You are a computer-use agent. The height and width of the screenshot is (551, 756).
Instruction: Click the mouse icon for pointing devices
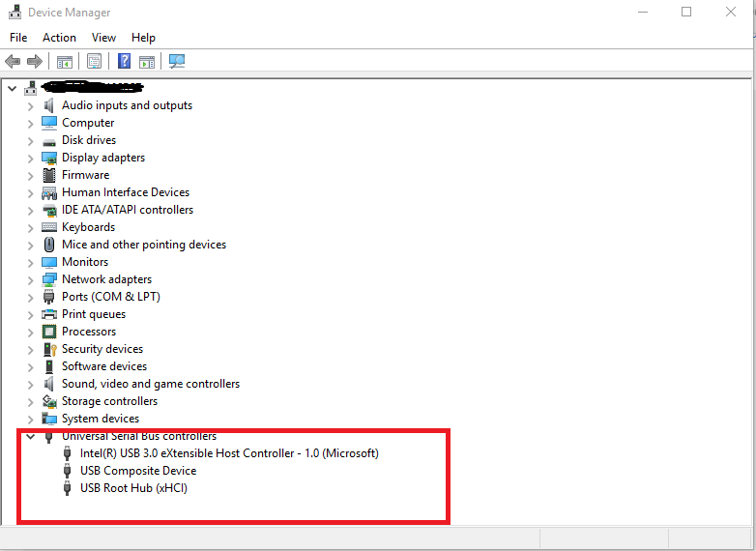pyautogui.click(x=49, y=245)
